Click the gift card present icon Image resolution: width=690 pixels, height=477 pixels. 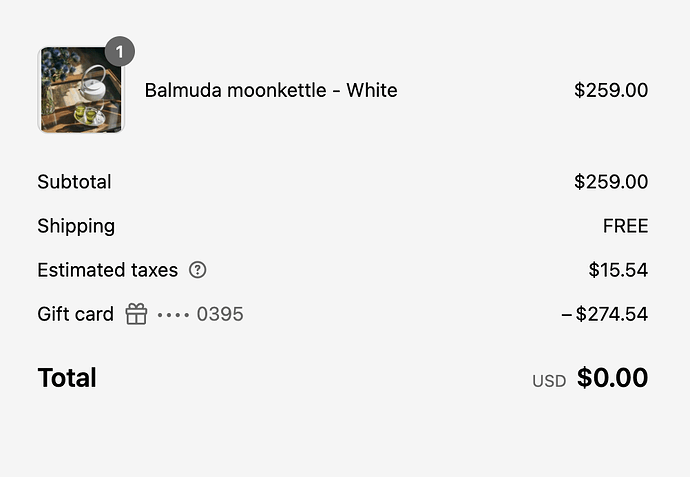136,314
